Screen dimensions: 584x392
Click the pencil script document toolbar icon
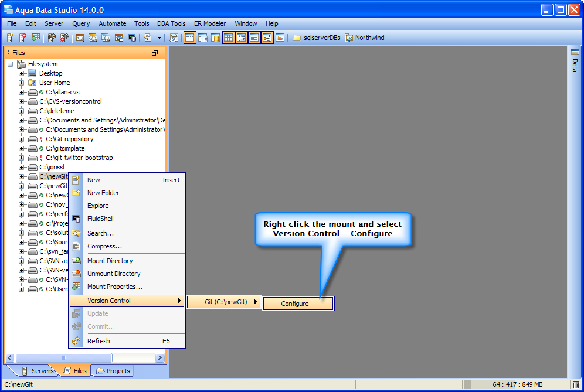click(x=148, y=38)
